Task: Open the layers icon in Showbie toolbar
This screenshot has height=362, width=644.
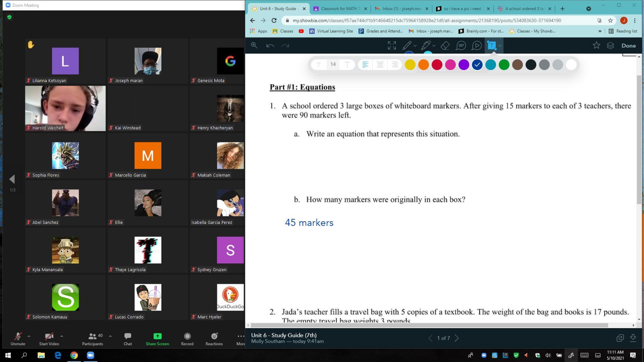Action: click(x=610, y=45)
